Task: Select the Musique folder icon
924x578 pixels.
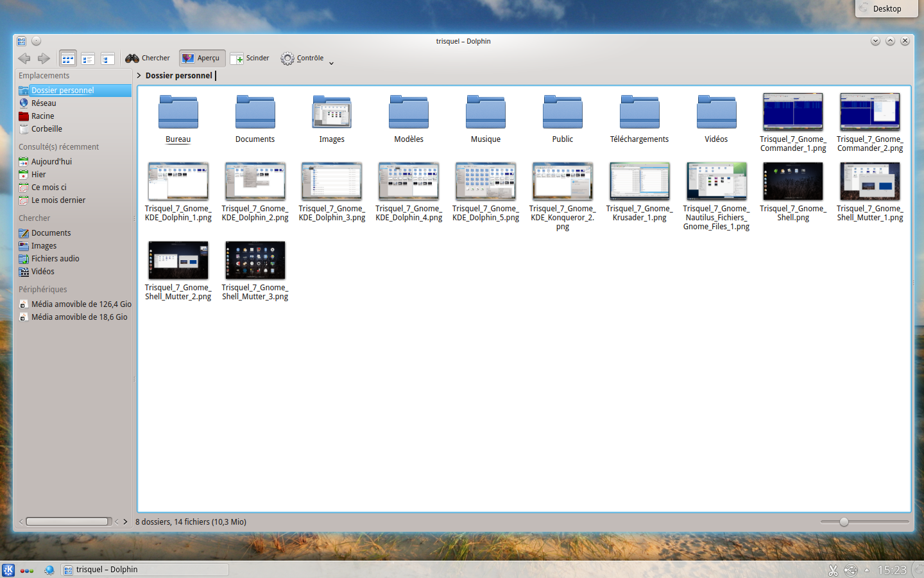Action: pos(486,112)
